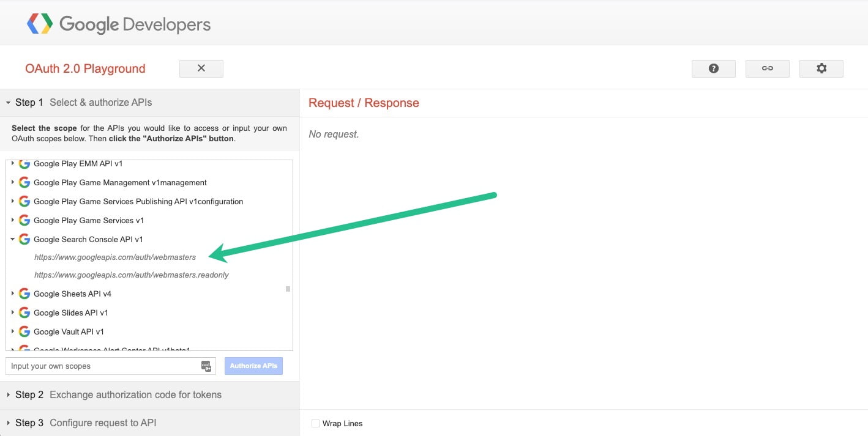
Task: Click the G icon beside Google Play EMM API v1
Action: (24, 163)
